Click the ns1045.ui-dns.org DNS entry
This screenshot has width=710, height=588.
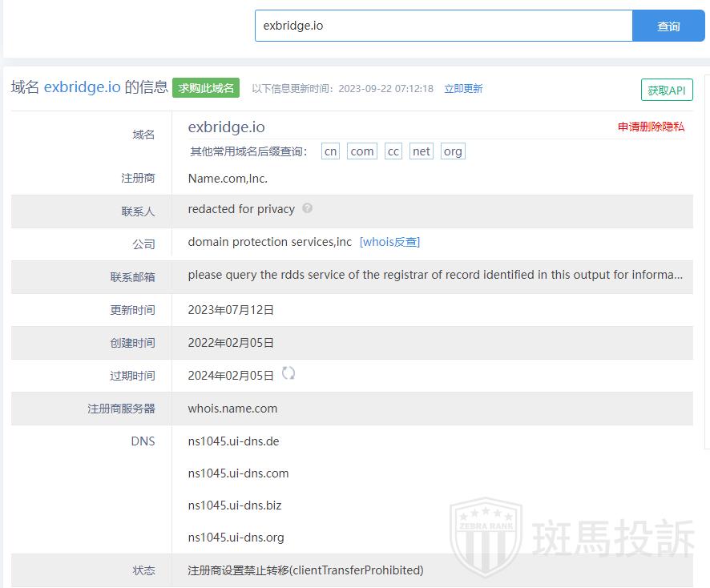pos(236,538)
